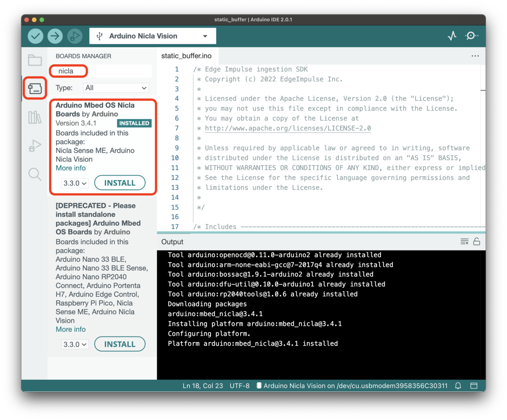Click output line Downloading packages
This screenshot has width=507, height=420.
(207, 304)
